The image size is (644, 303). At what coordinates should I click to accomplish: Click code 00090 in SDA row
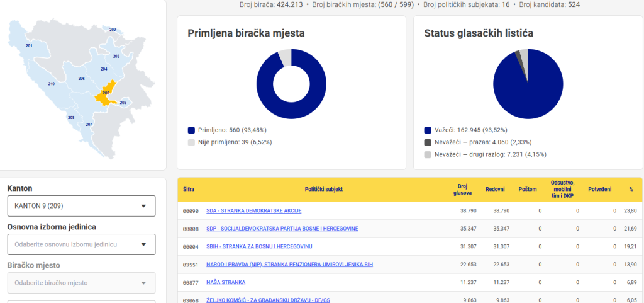point(191,211)
